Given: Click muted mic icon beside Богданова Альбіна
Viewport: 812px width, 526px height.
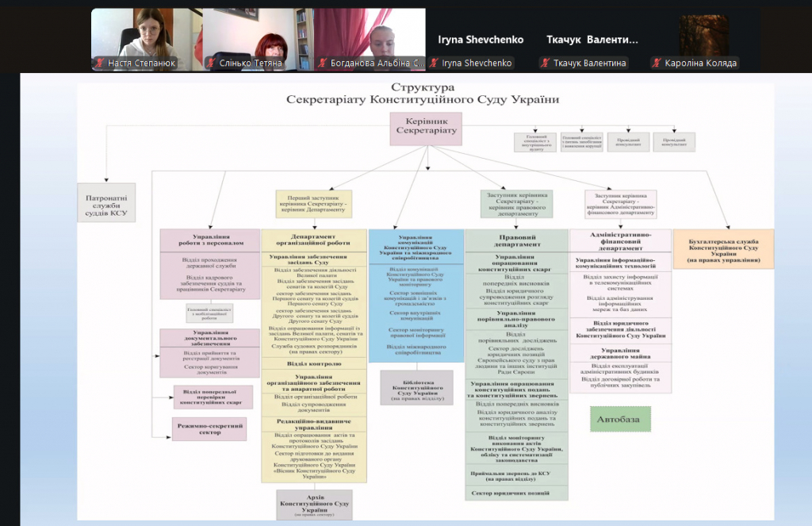Looking at the screenshot, I should [322, 63].
